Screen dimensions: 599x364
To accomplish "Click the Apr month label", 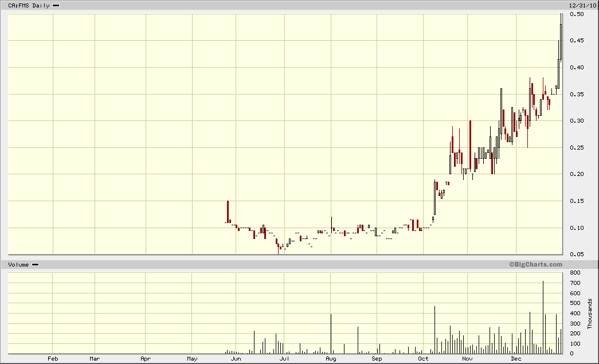I will 146,359.
